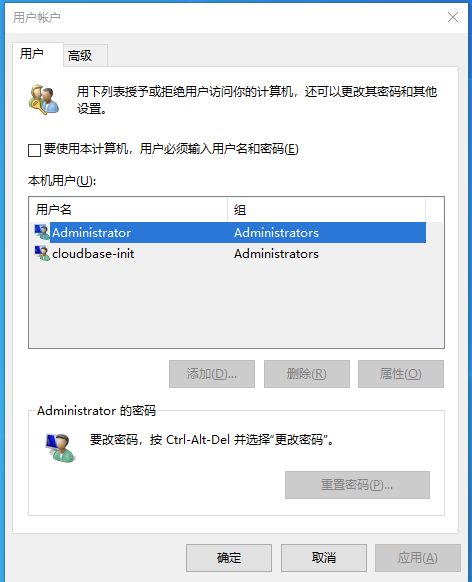This screenshot has width=472, height=582.
Task: Click the 重置密码(P)... button
Action: (x=357, y=485)
